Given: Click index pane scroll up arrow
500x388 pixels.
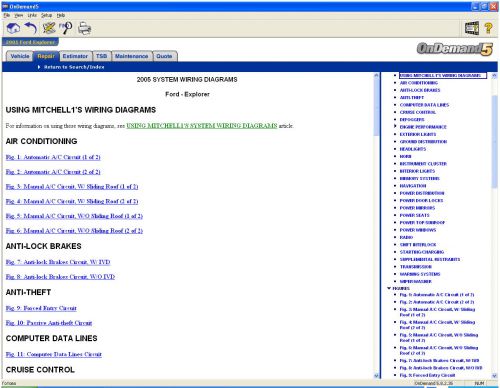Looking at the screenshot, I should [494, 76].
